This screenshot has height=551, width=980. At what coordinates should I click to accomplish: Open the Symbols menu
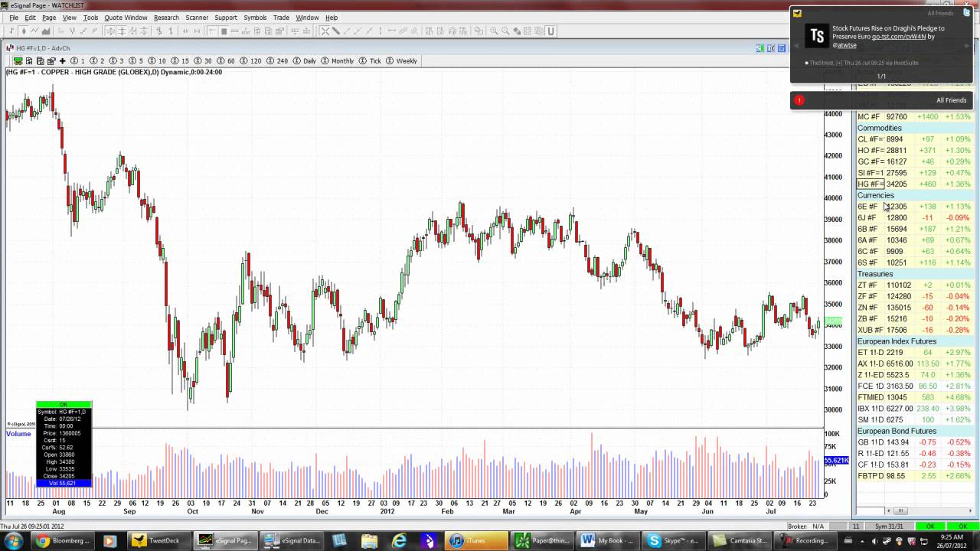tap(255, 18)
